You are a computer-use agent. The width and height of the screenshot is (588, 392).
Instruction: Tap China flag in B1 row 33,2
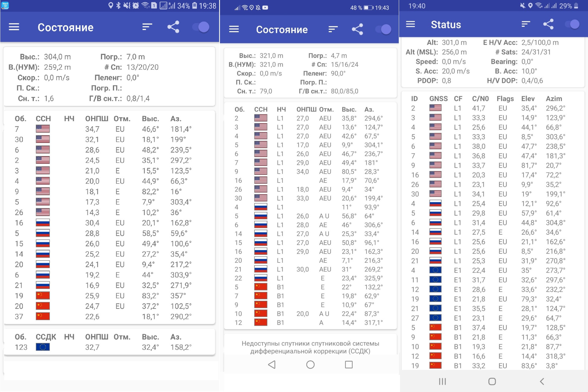[435, 365]
